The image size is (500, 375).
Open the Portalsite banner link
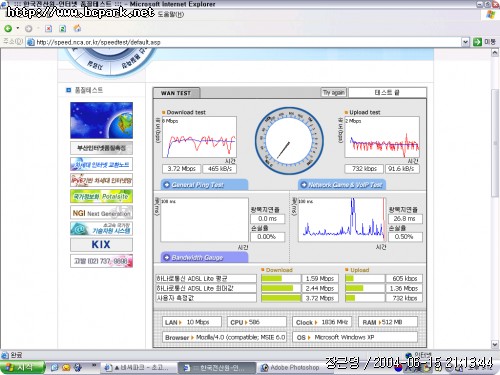click(x=101, y=196)
